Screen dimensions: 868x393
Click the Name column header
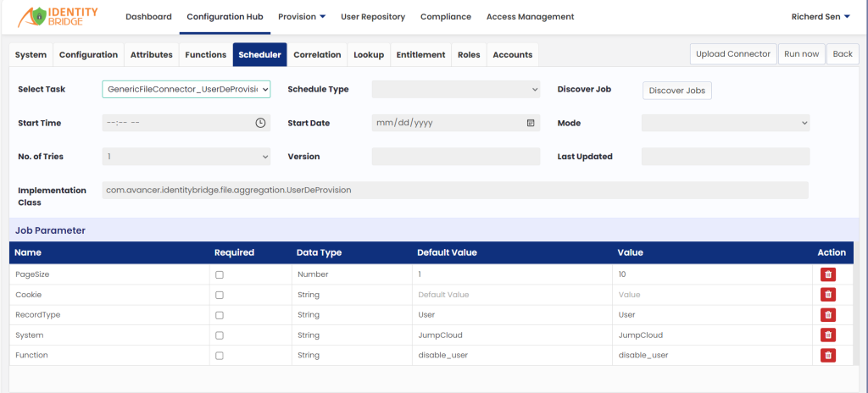[28, 252]
